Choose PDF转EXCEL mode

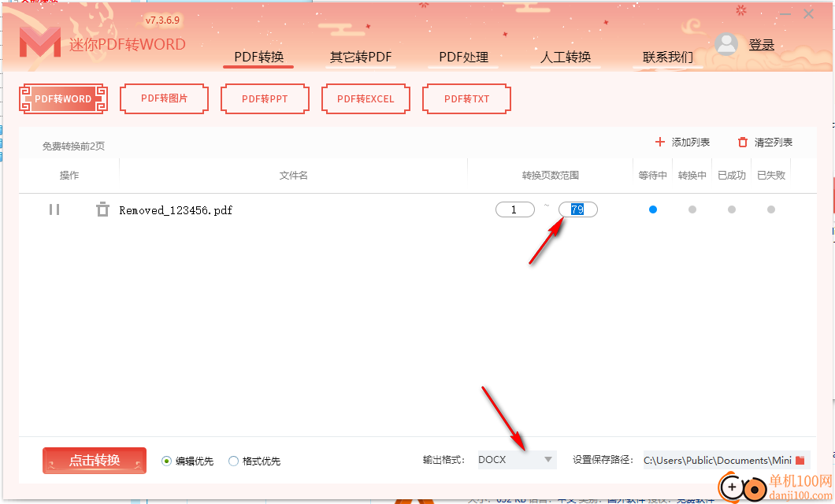click(366, 99)
